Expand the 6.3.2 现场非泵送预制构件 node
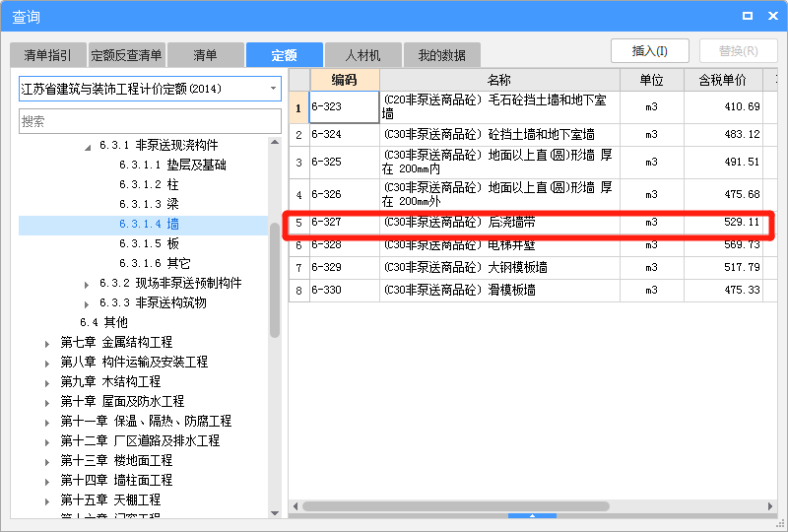 pos(87,285)
